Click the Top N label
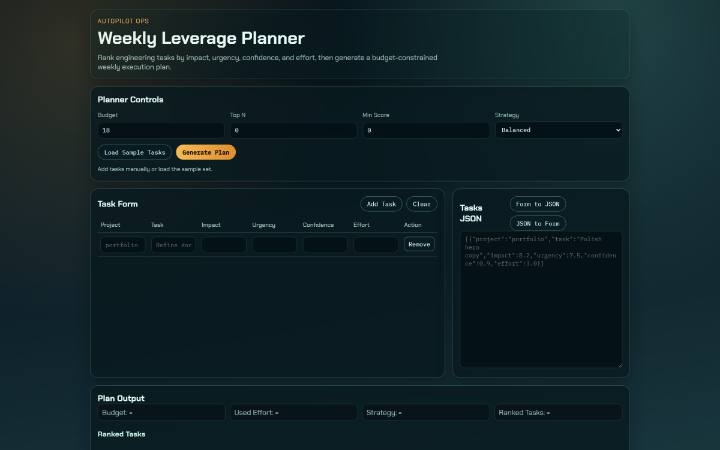The image size is (720, 450). 237,115
